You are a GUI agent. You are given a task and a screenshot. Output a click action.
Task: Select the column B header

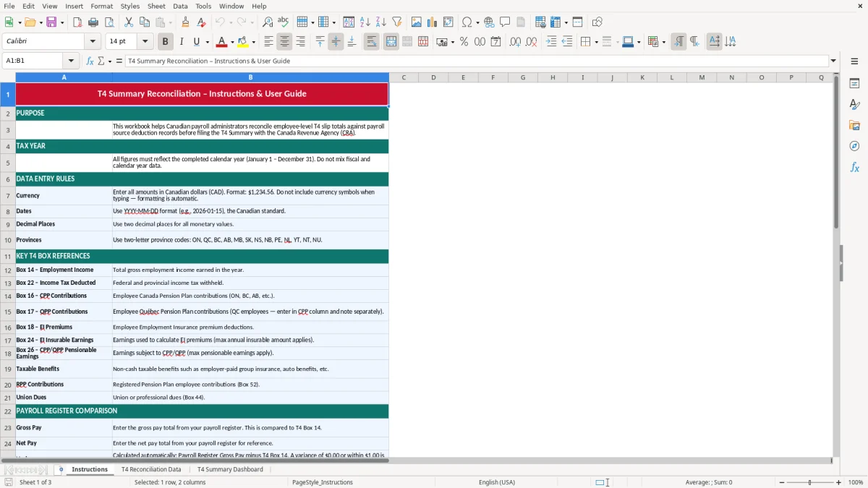pyautogui.click(x=250, y=77)
